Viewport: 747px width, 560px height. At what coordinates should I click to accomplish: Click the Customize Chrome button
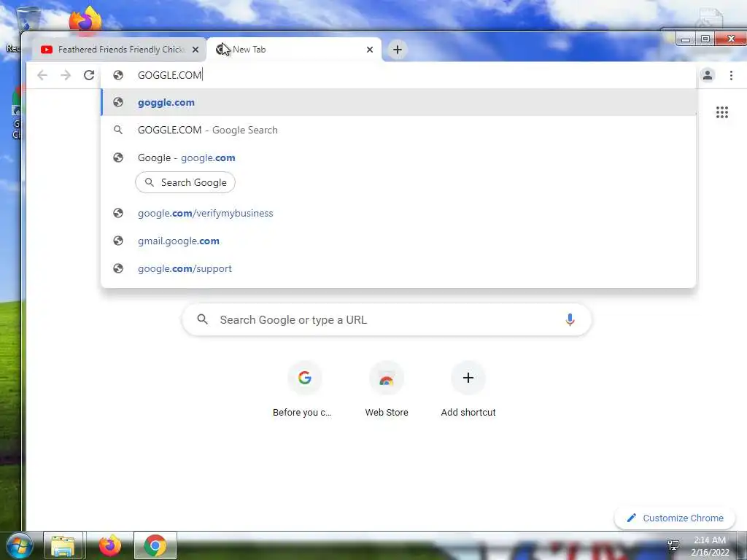[675, 518]
